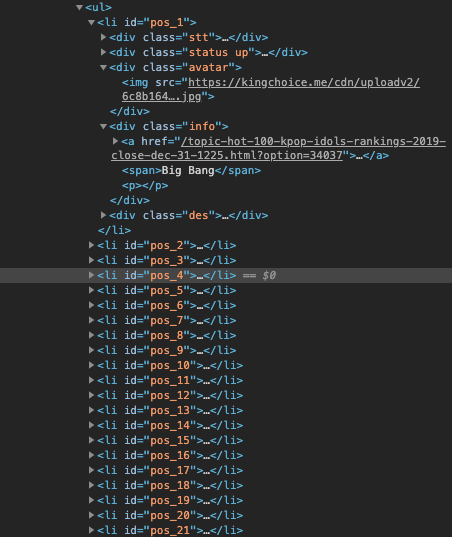Expand the li pos_5 node

pos(91,290)
